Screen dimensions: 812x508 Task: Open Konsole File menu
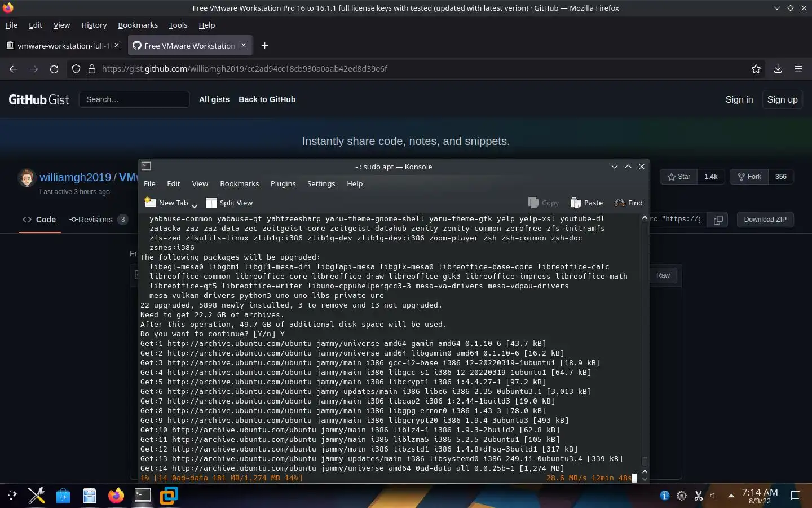(149, 183)
